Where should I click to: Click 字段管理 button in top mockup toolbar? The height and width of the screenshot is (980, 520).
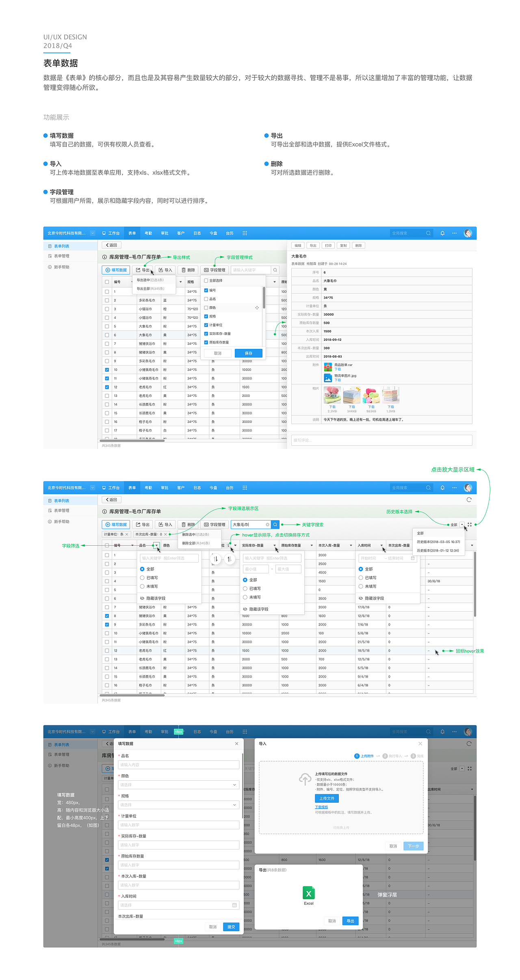coord(214,270)
